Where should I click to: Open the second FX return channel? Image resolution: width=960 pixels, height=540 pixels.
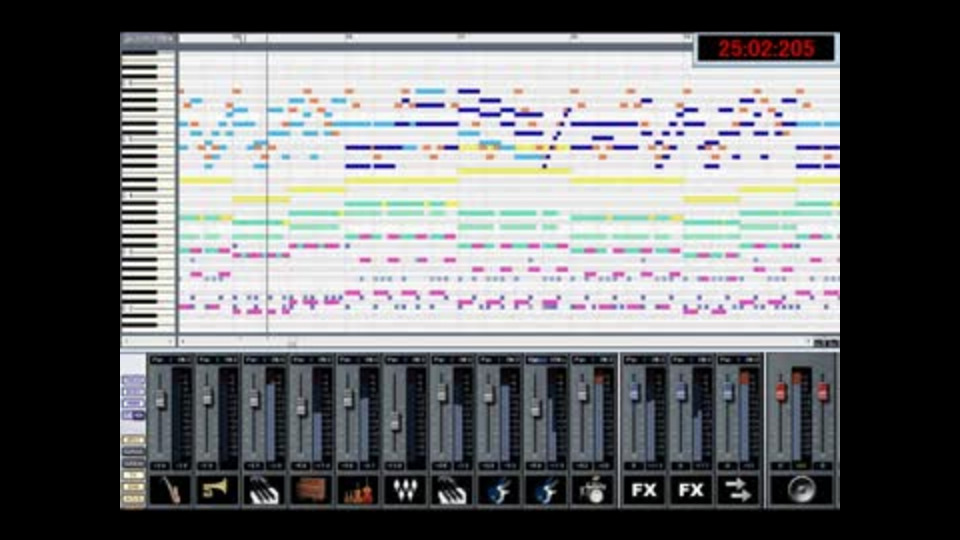691,490
